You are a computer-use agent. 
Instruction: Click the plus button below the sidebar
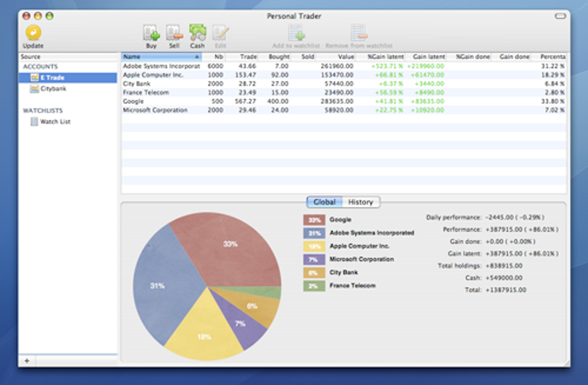[x=27, y=361]
